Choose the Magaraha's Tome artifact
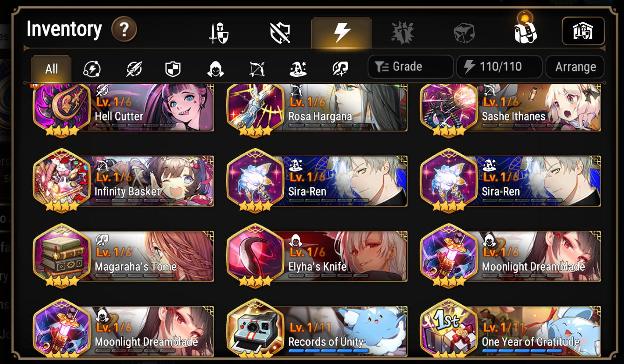The height and width of the screenshot is (364, 624). pos(124,256)
